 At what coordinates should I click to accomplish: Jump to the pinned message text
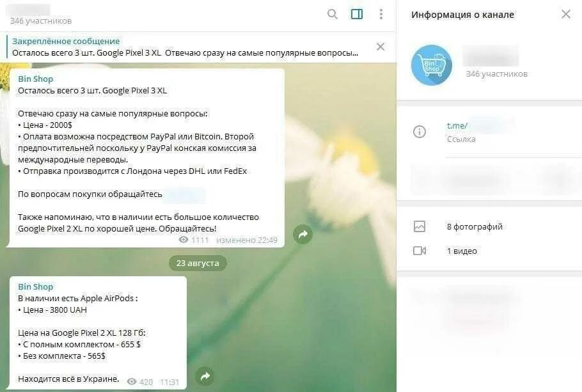(185, 52)
